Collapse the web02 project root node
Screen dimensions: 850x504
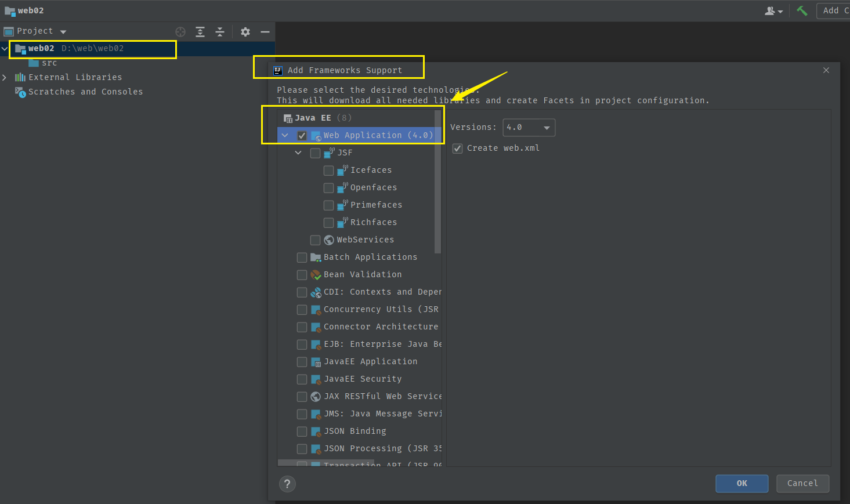pyautogui.click(x=5, y=48)
